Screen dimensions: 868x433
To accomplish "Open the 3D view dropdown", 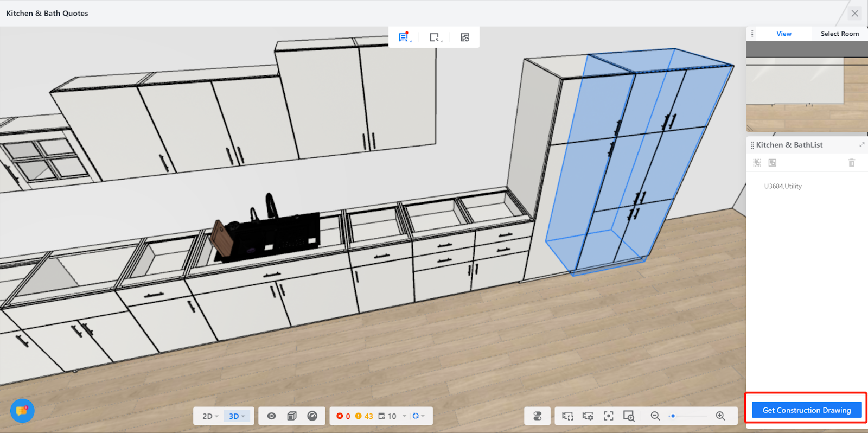I will [x=237, y=416].
